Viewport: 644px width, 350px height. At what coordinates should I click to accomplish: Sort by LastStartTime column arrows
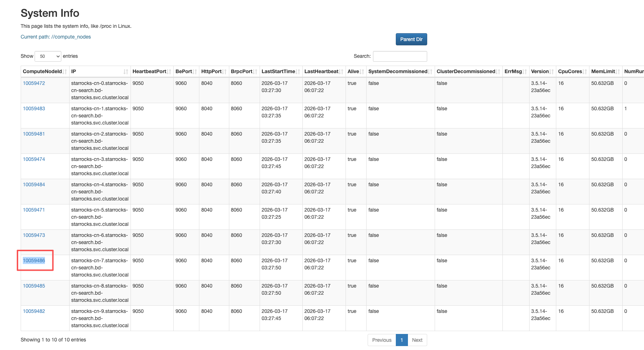click(x=298, y=72)
